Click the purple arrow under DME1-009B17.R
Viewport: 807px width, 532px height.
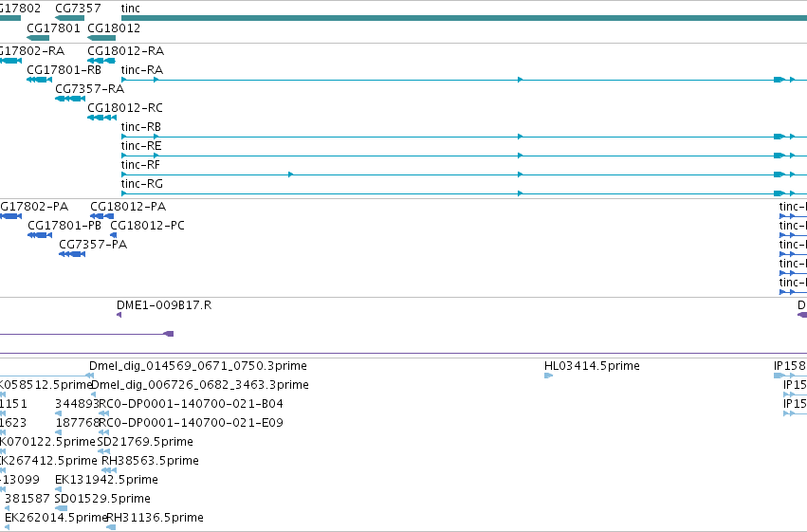pyautogui.click(x=119, y=315)
